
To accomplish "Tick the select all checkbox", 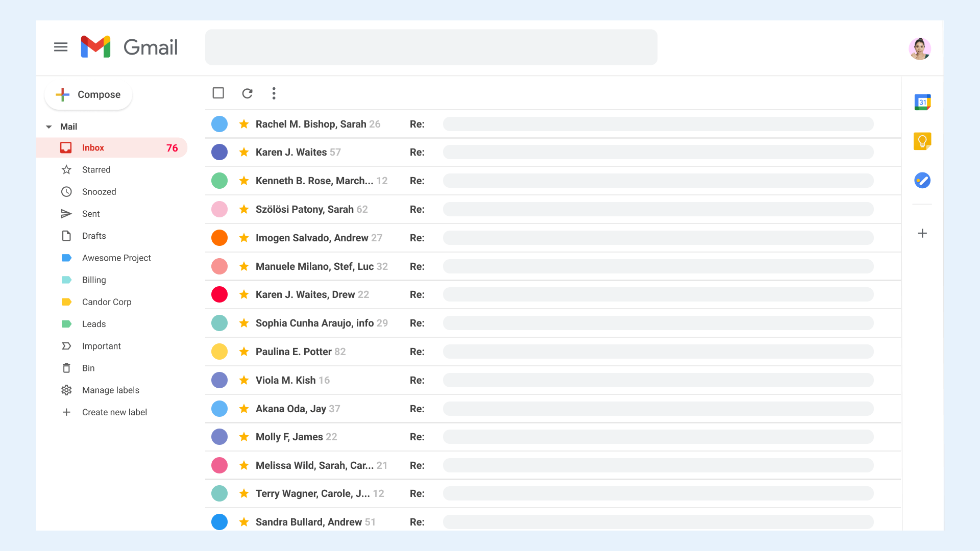I will [x=218, y=93].
